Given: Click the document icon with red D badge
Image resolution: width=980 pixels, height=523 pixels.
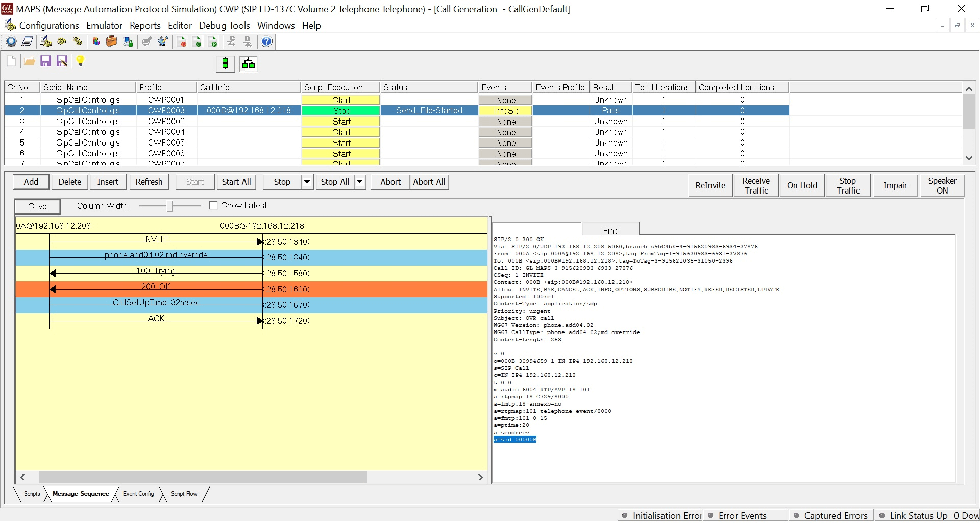Looking at the screenshot, I should click(181, 42).
